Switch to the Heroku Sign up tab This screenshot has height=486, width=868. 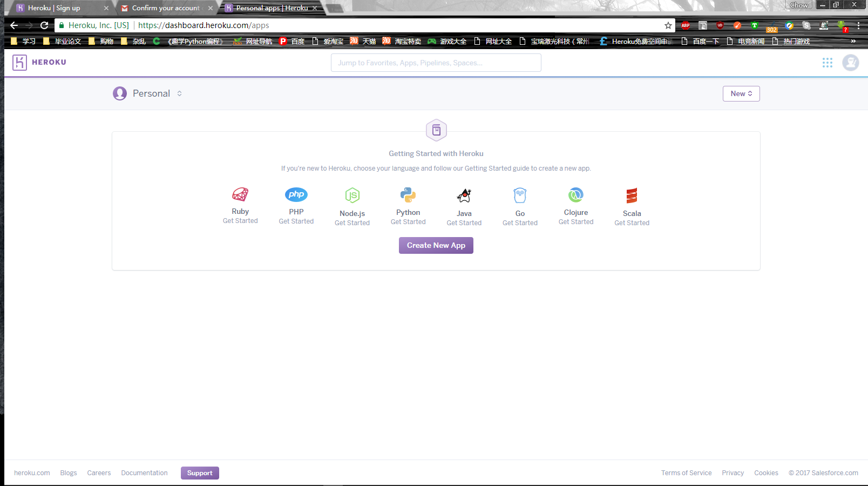(59, 8)
